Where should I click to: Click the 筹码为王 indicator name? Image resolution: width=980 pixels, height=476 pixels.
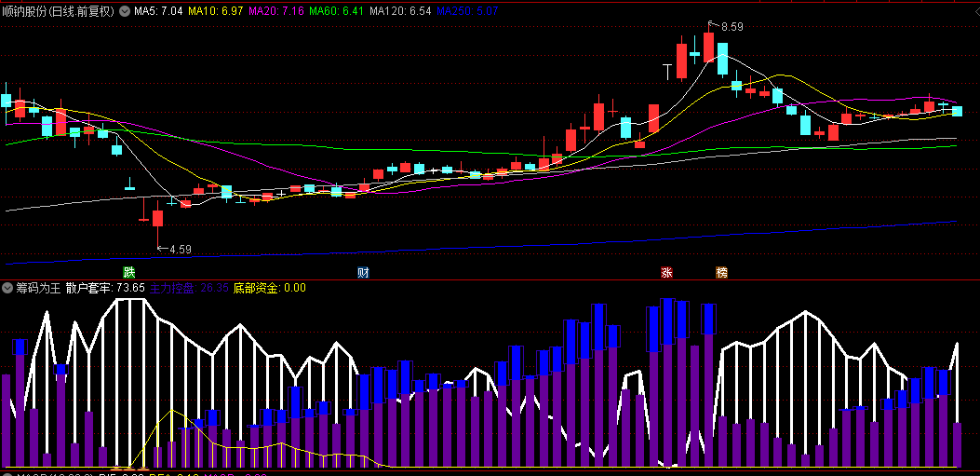coord(38,289)
